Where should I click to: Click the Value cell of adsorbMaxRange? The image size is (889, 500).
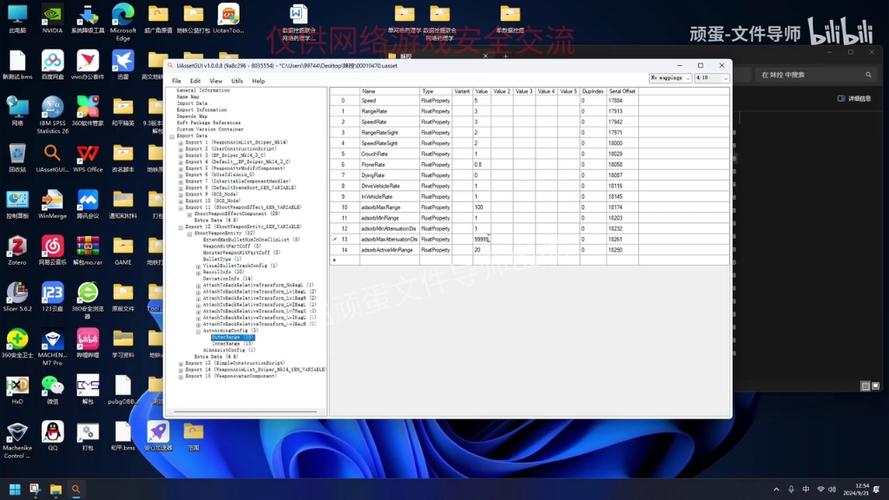(481, 207)
